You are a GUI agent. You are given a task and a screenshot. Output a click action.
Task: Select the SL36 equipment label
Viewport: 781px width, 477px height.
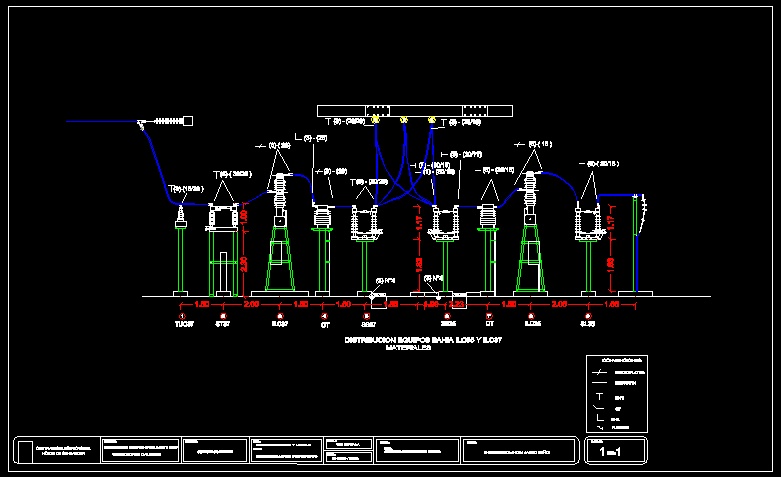588,324
